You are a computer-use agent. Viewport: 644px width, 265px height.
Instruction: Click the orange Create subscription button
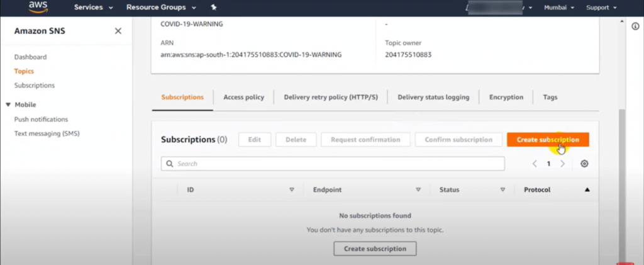click(x=548, y=140)
